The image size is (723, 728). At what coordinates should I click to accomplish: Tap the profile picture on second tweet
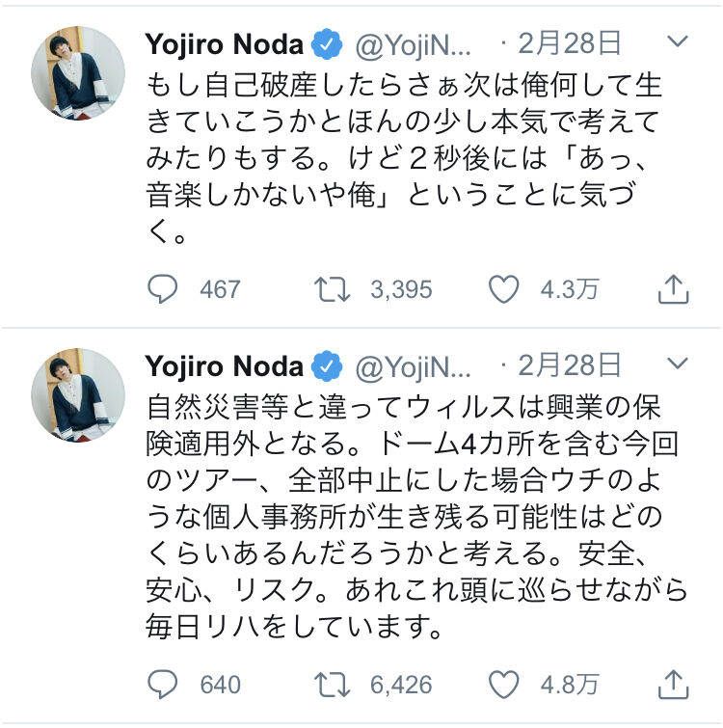pyautogui.click(x=78, y=395)
